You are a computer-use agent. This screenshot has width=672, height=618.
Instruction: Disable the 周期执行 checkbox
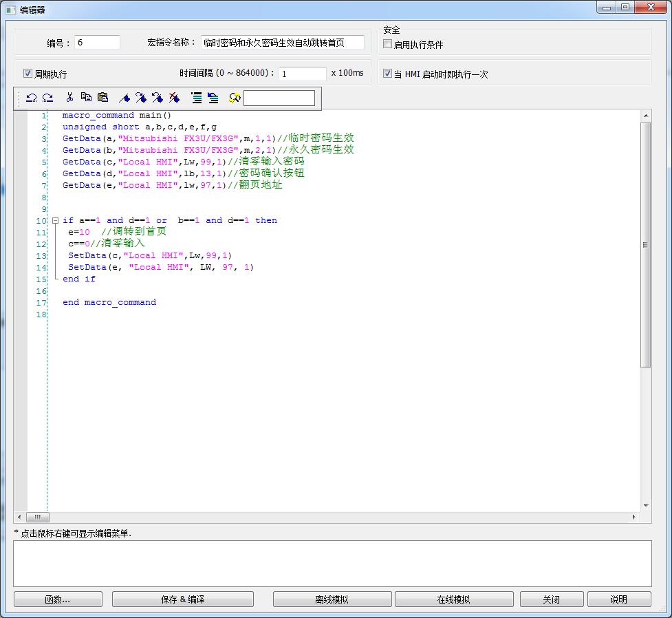pyautogui.click(x=28, y=74)
